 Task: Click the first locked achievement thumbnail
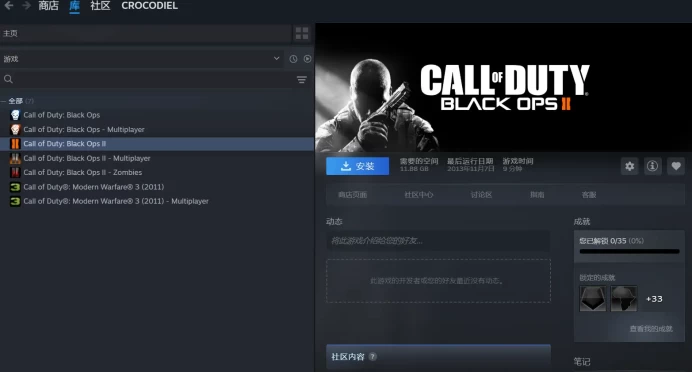click(593, 298)
